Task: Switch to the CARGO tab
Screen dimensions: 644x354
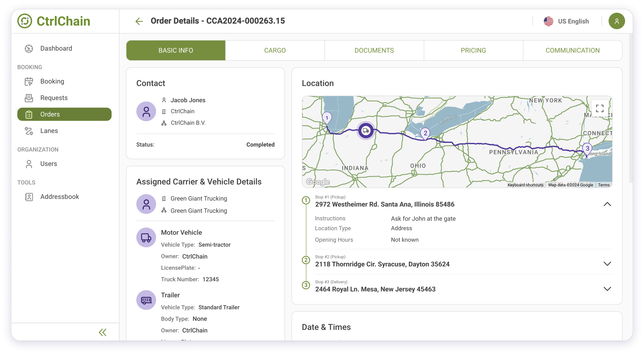Action: point(275,50)
